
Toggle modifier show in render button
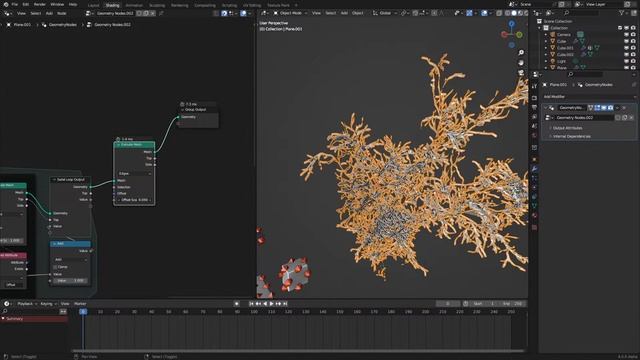(610, 108)
